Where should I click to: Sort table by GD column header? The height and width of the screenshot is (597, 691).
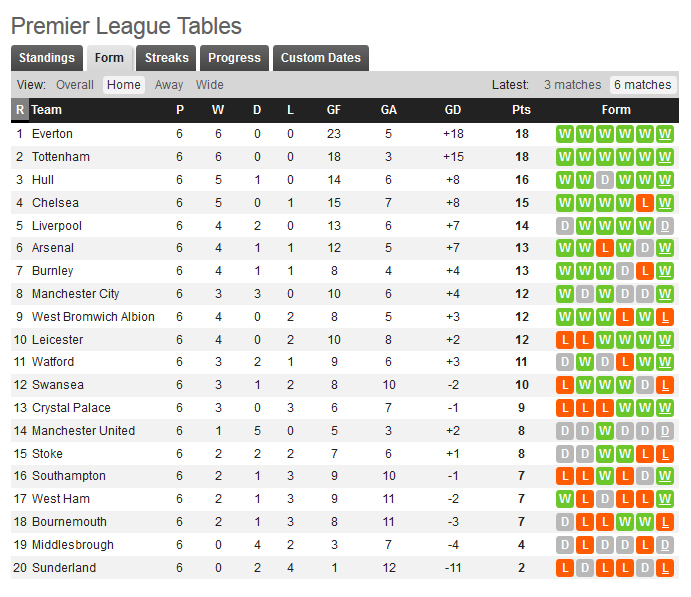453,110
